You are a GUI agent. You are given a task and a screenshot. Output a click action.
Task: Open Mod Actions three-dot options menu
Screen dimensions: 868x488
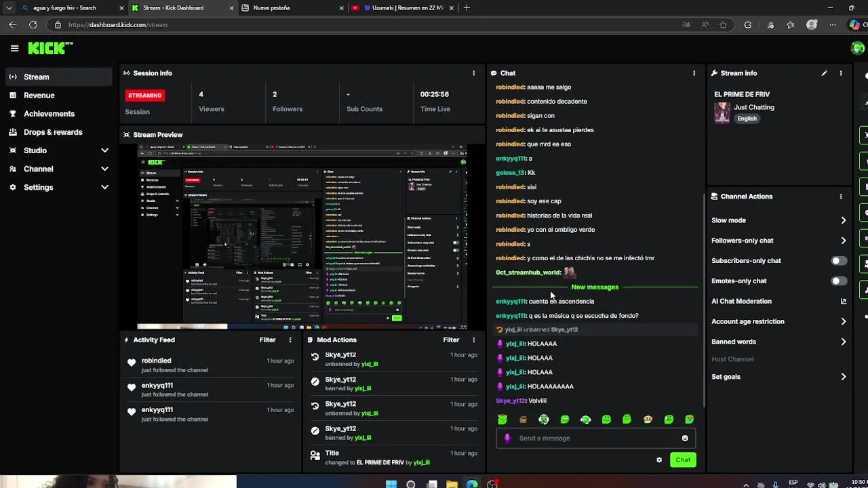point(473,340)
